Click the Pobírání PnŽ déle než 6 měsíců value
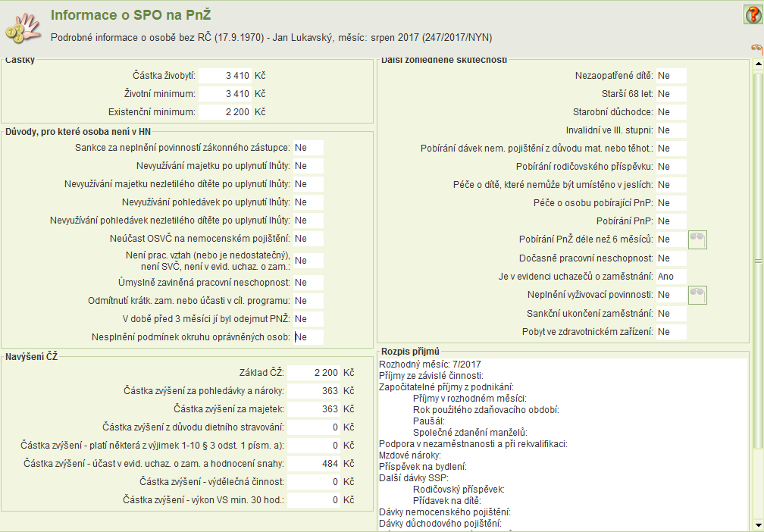764x532 pixels. 671,239
